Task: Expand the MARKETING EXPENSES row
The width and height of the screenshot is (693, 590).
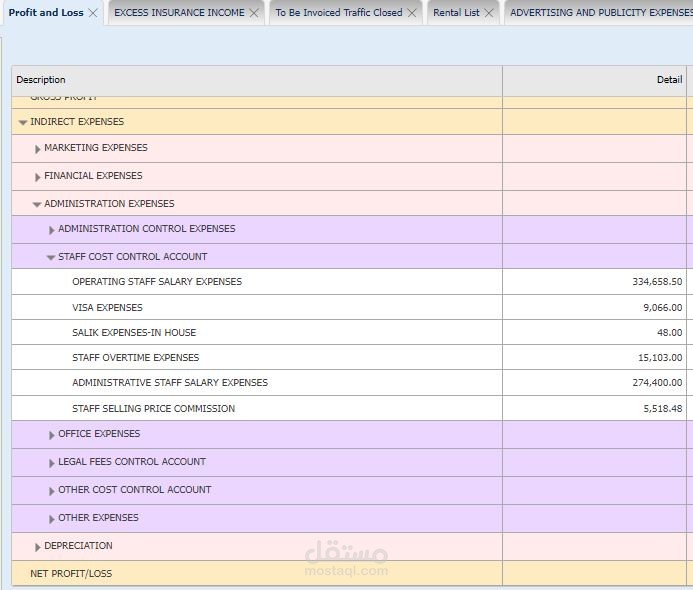Action: [x=38, y=149]
